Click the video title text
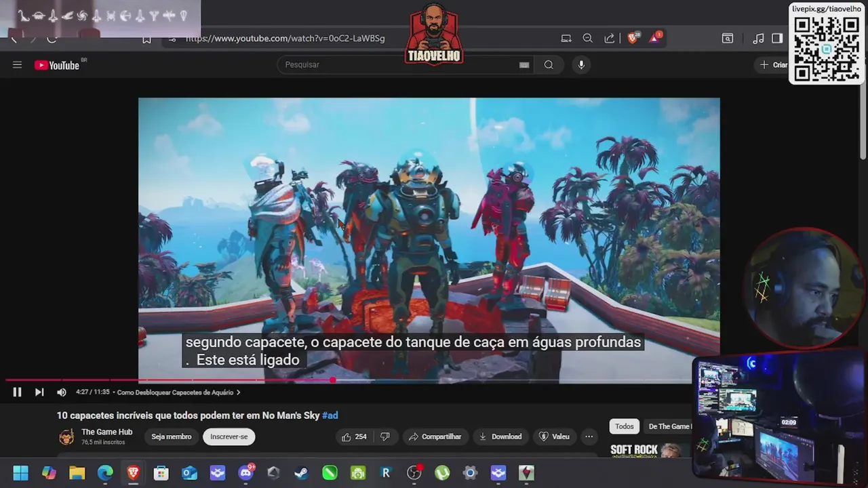 188,415
